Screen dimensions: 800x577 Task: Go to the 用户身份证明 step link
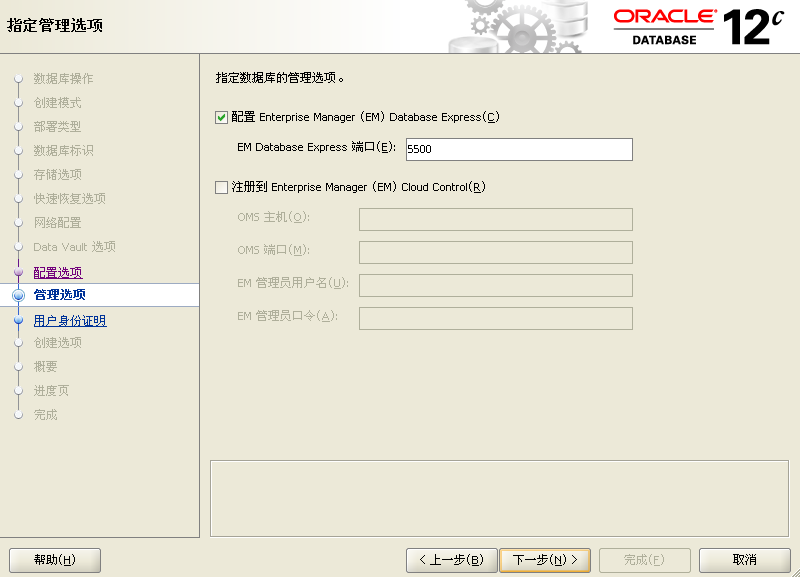70,320
